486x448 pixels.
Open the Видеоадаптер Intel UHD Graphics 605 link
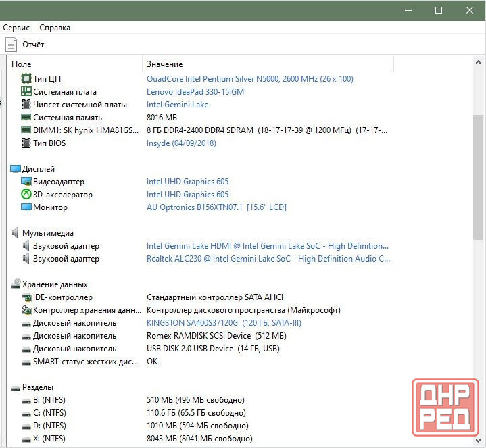187,182
